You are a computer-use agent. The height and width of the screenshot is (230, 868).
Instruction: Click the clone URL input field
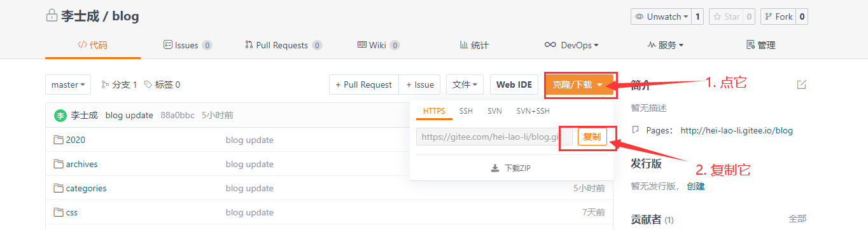point(494,137)
